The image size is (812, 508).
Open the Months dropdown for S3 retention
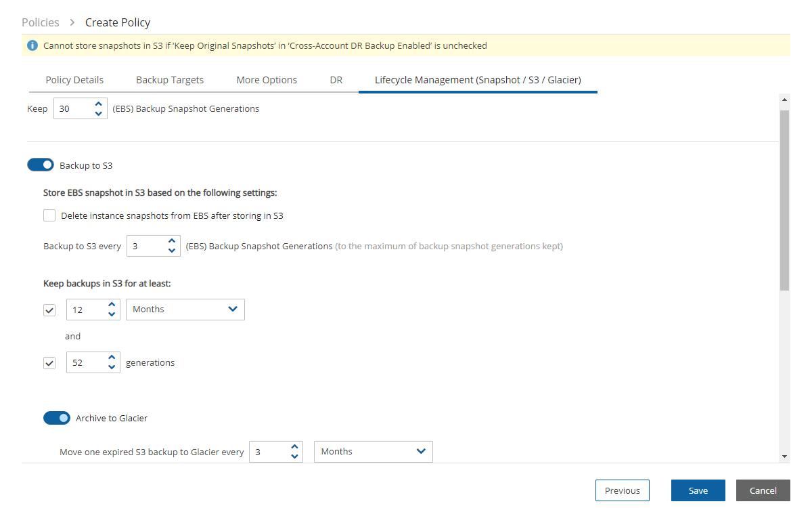[185, 310]
